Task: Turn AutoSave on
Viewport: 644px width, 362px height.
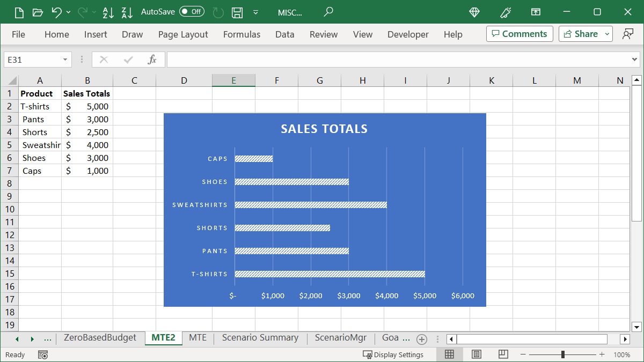Action: pos(192,11)
